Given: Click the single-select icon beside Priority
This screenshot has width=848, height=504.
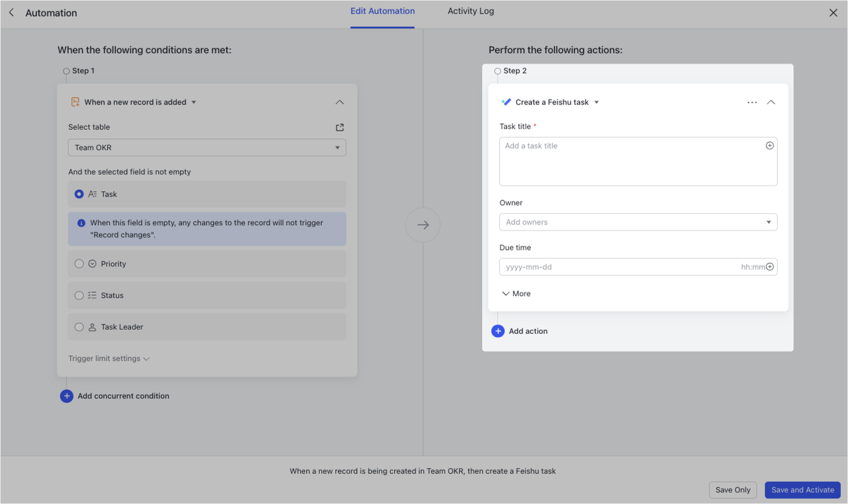Looking at the screenshot, I should pos(93,264).
